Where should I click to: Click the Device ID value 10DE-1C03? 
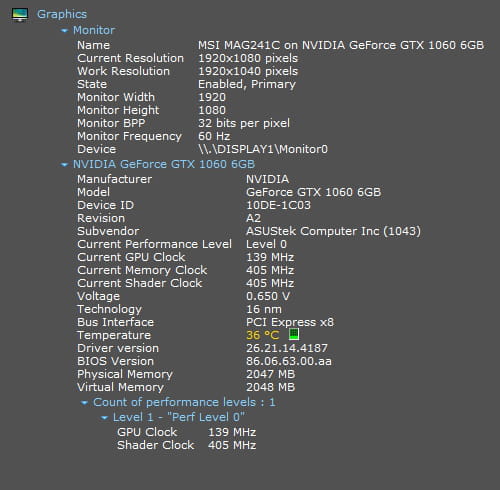tap(278, 205)
